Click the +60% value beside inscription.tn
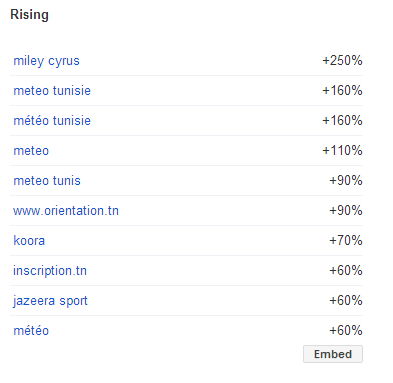Viewport: 393px width, 383px height. pos(346,271)
